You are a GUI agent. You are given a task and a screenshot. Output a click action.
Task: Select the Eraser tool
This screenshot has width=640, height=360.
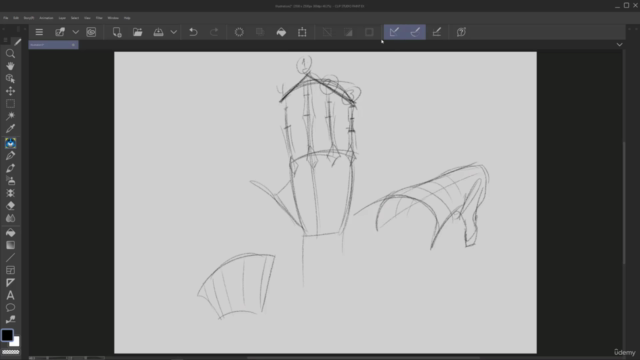(10, 206)
